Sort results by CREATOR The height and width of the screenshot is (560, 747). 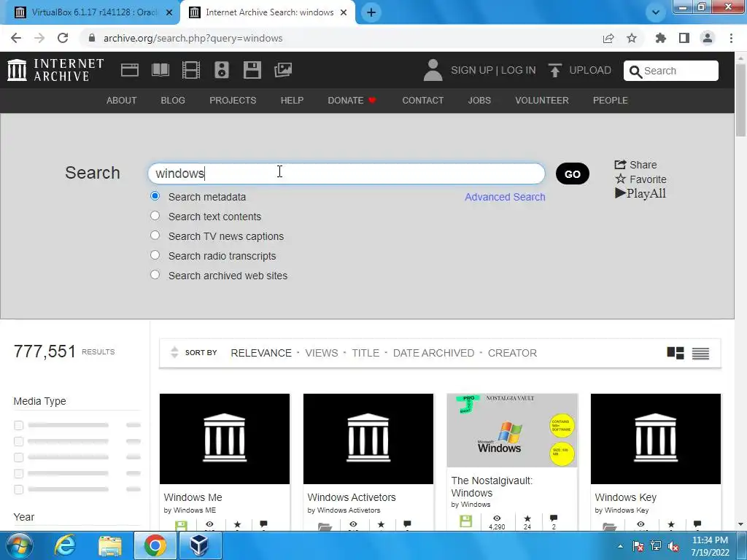pos(512,353)
